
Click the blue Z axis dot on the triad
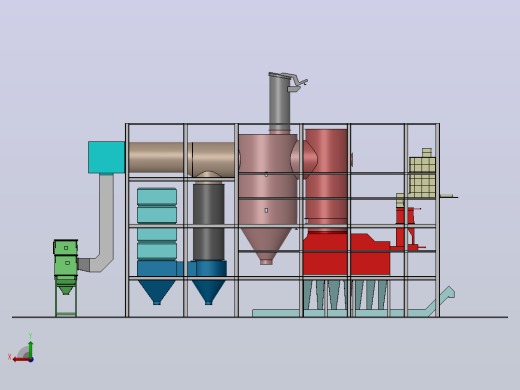31,360
